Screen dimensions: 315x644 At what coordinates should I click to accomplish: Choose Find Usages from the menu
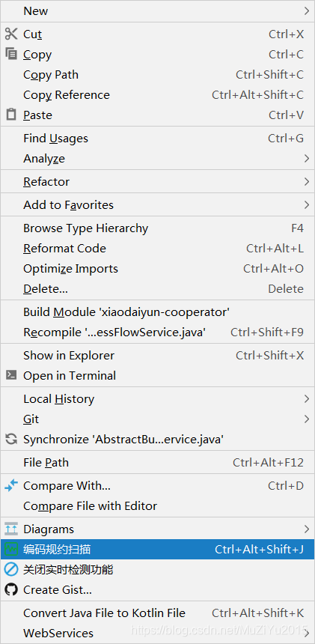click(157, 139)
